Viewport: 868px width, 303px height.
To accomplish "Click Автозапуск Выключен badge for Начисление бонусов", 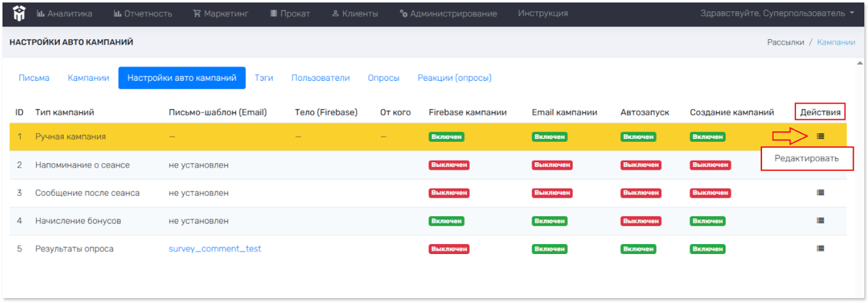I will coord(638,221).
